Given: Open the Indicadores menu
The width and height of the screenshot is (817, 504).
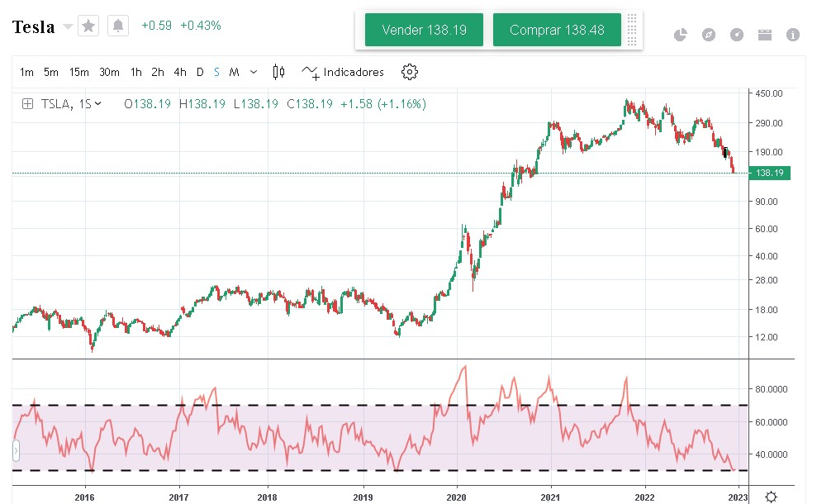Looking at the screenshot, I should pyautogui.click(x=343, y=72).
